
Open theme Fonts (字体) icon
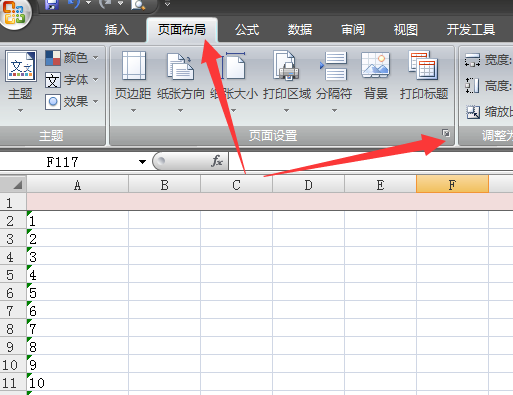point(53,80)
